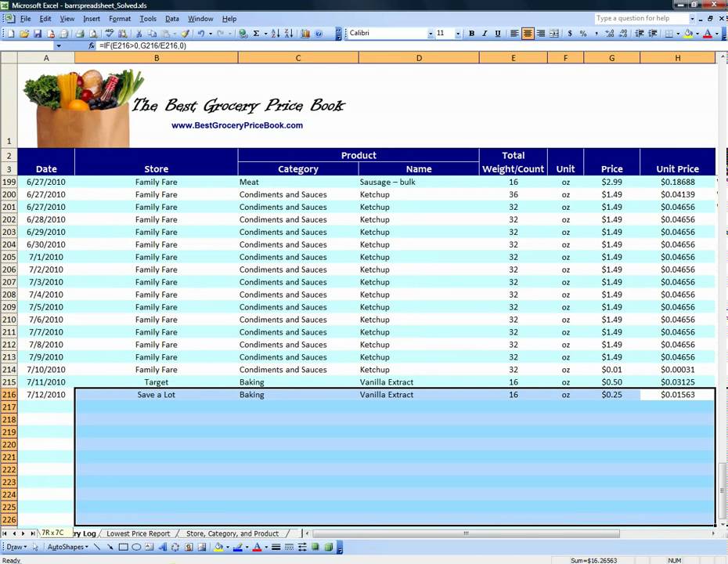The image size is (728, 564).
Task: Apply Percent style with the % icon
Action: [x=582, y=34]
